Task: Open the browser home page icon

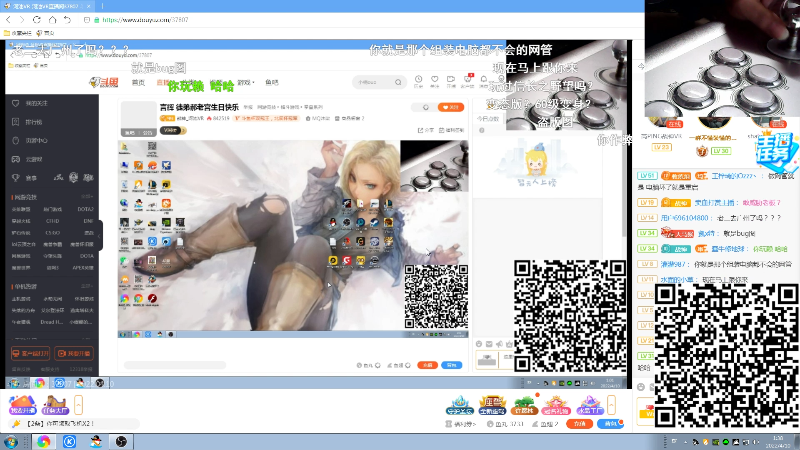Action: coord(52,19)
